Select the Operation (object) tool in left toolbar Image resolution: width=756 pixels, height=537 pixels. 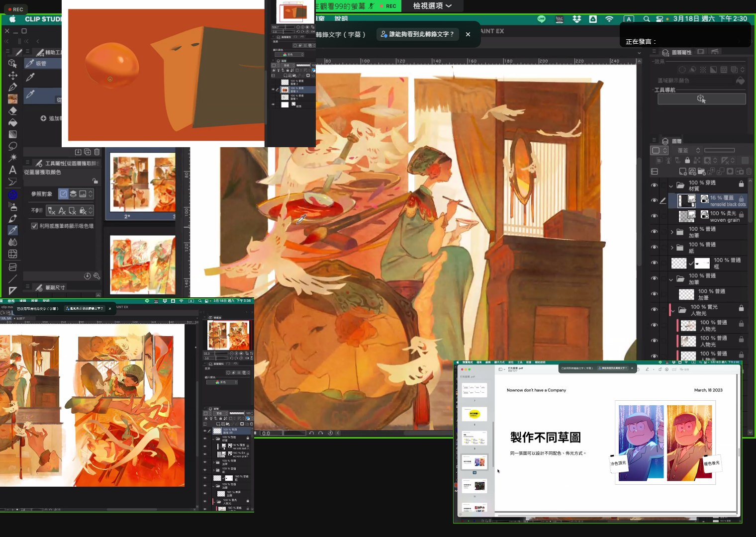[12, 63]
